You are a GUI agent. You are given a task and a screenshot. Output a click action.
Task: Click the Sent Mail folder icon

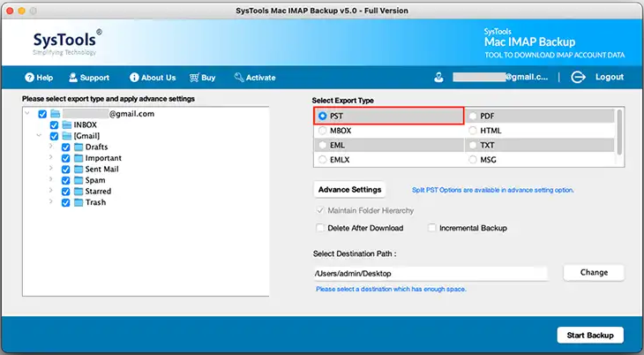[x=79, y=169]
